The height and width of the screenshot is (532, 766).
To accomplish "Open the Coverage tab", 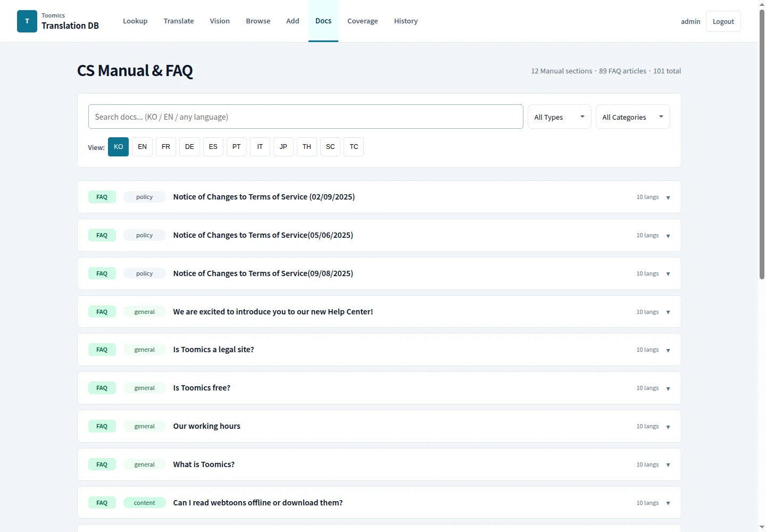I will point(363,21).
